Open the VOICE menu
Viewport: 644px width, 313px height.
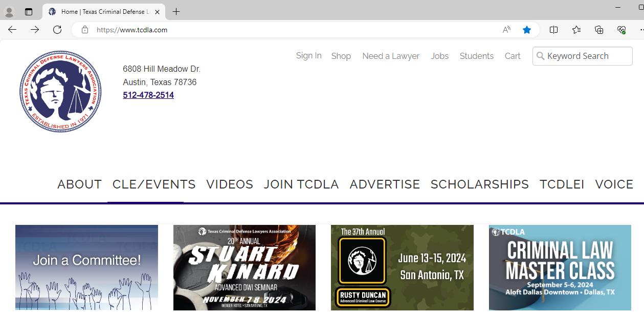point(614,184)
